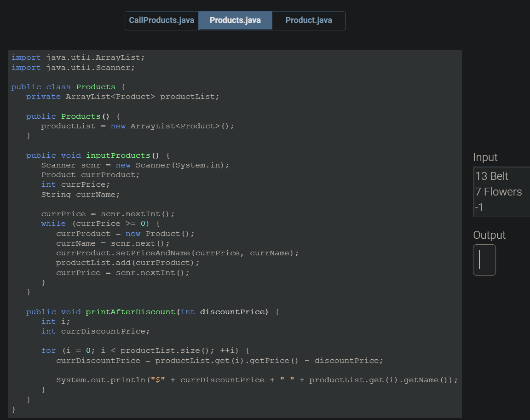Click the currProduct = new Product() line

pyautogui.click(x=126, y=234)
